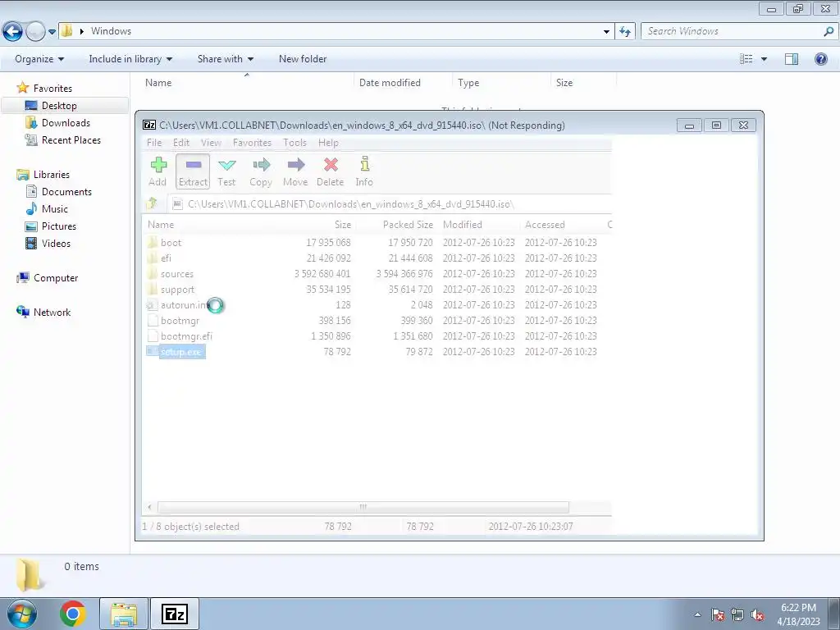Open the View menu in 7-Zip
This screenshot has height=630, width=840.
coord(211,143)
